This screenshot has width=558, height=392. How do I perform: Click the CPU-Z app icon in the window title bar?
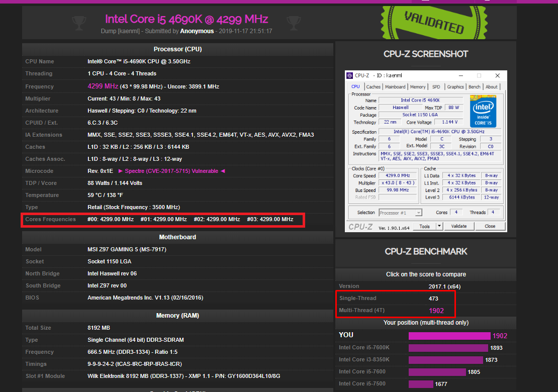(x=350, y=75)
